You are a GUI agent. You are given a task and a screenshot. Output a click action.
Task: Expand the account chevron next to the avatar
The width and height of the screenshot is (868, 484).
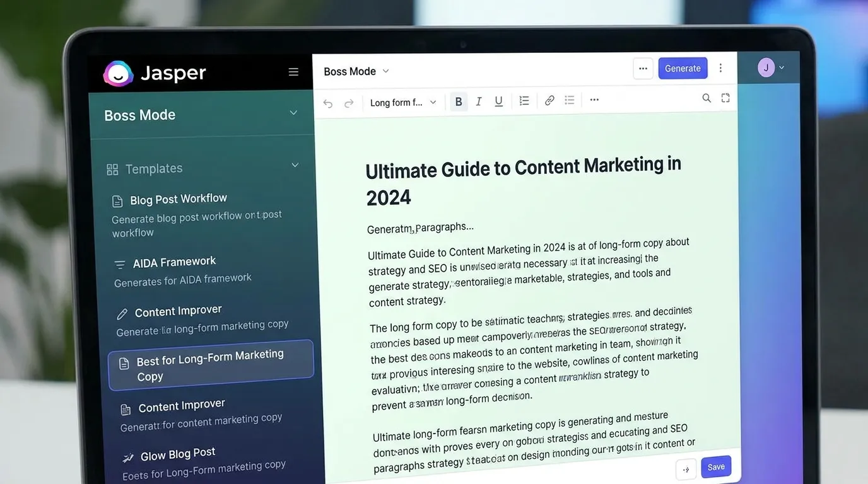click(782, 67)
